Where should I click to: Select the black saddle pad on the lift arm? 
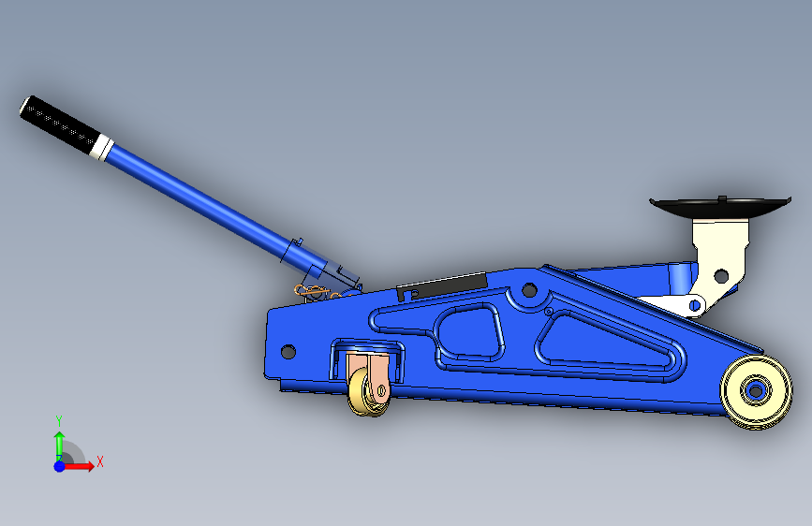(x=720, y=207)
